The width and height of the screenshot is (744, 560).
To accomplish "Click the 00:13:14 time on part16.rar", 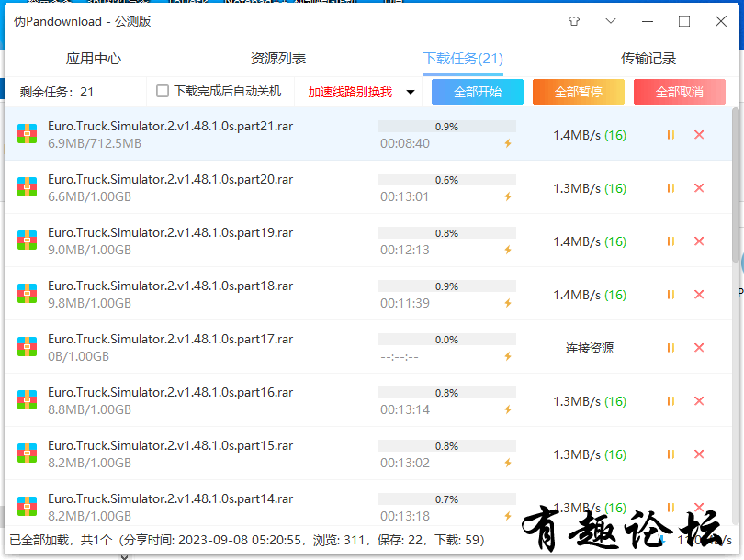I will coord(405,409).
